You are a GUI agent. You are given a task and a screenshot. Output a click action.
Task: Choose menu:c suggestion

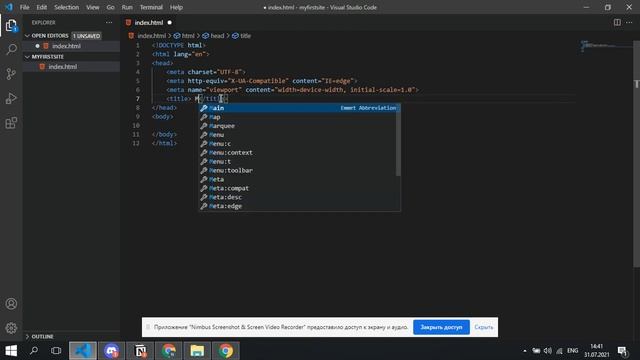click(298, 144)
